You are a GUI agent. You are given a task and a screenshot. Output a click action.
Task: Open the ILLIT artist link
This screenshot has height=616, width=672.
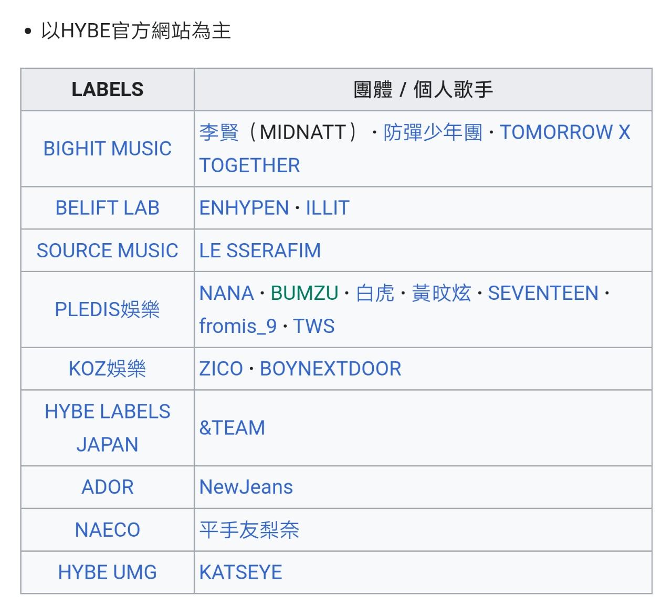click(328, 208)
